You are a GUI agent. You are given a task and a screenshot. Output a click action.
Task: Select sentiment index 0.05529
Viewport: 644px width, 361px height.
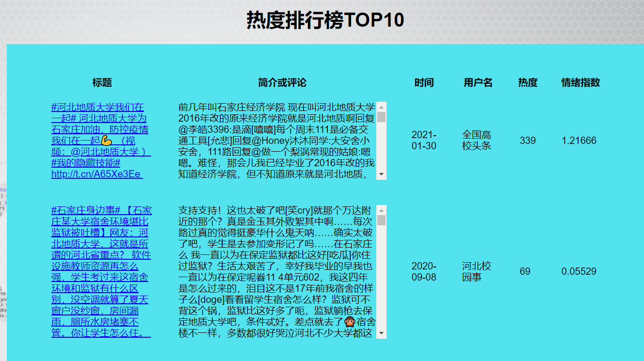pyautogui.click(x=579, y=271)
